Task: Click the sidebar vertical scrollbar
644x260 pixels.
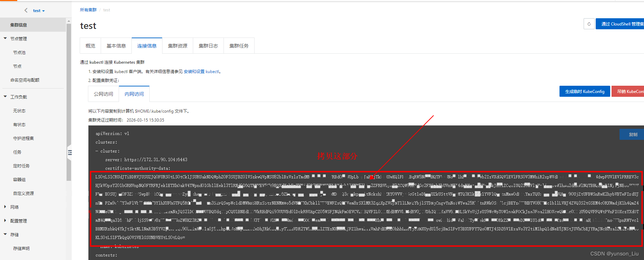Action: [69, 102]
